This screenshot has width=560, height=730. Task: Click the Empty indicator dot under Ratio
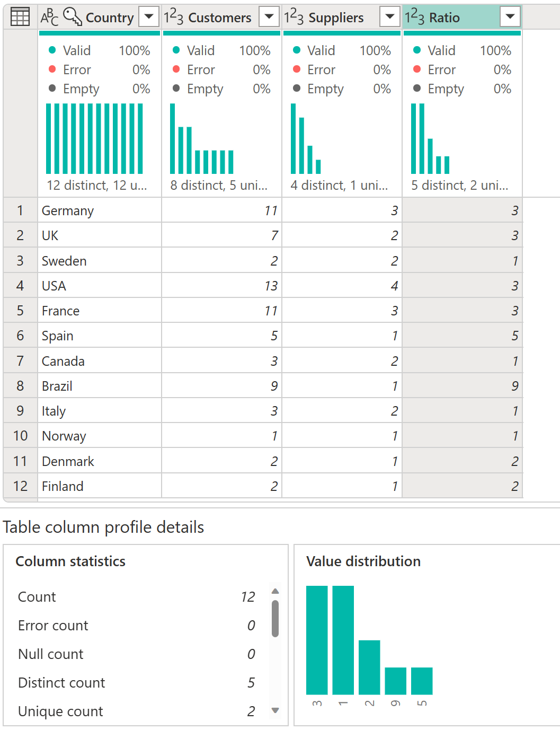tap(415, 89)
